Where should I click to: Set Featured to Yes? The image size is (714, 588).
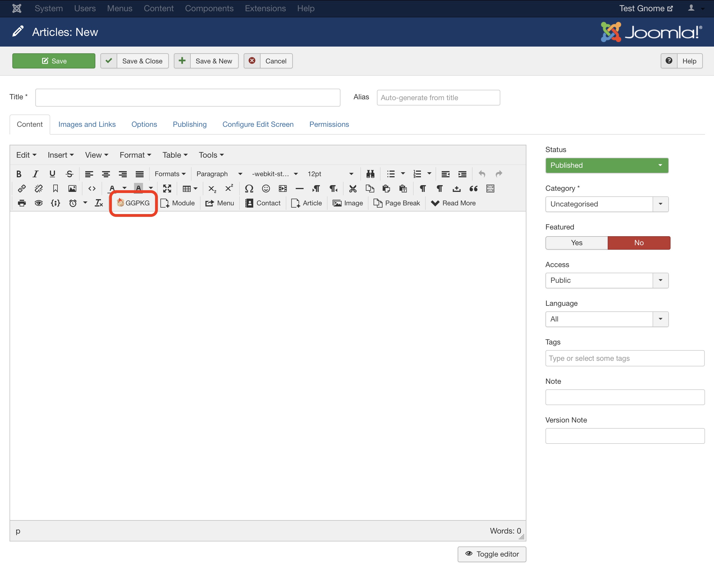[576, 243]
